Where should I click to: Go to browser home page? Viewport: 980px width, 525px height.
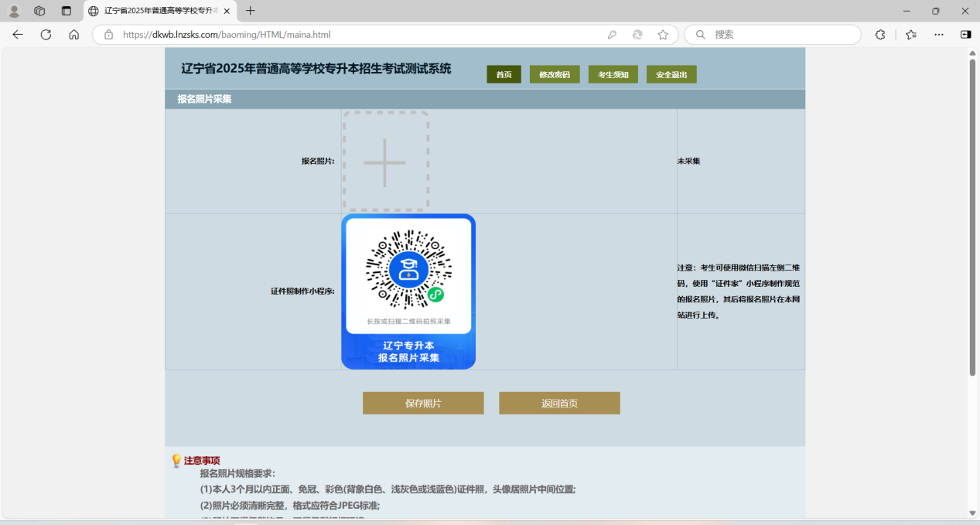coord(73,35)
